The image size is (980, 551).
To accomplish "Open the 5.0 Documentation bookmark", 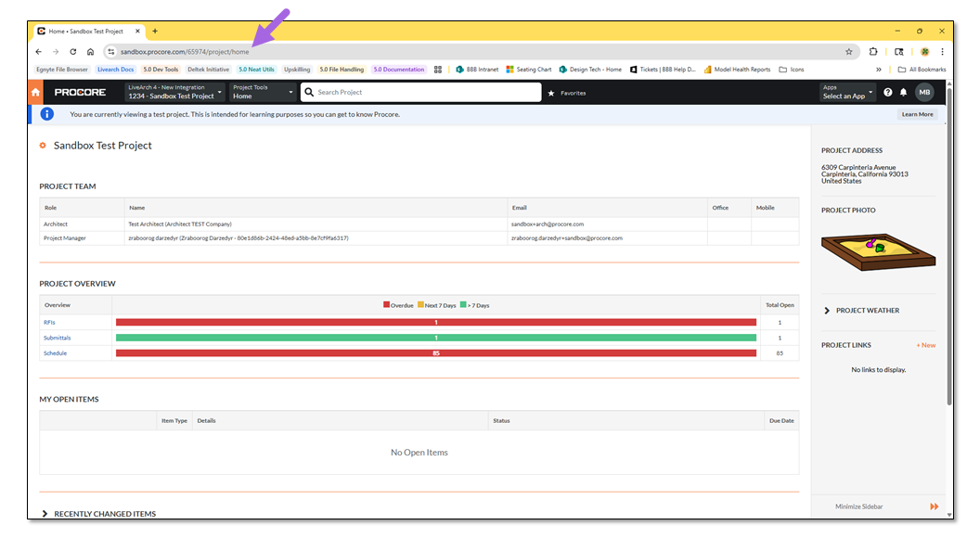I will [x=399, y=70].
